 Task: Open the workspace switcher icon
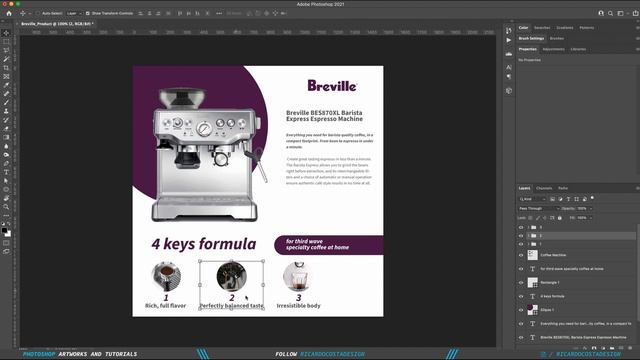[620, 13]
